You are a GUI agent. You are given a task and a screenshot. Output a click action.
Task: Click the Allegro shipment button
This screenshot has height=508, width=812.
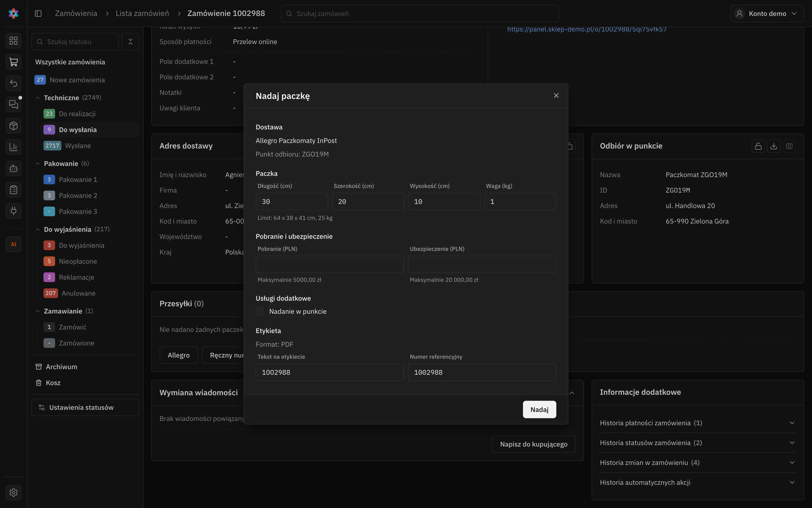[x=179, y=355]
